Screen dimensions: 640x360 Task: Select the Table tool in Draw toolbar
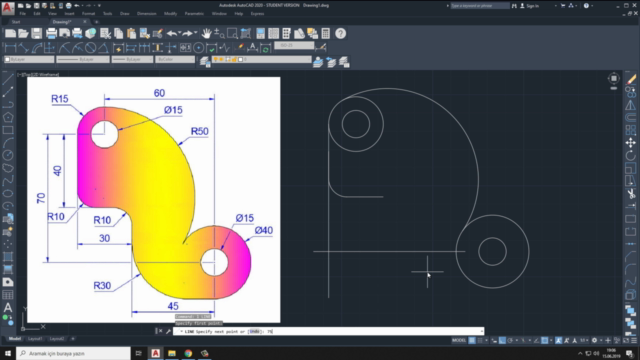pos(8,295)
